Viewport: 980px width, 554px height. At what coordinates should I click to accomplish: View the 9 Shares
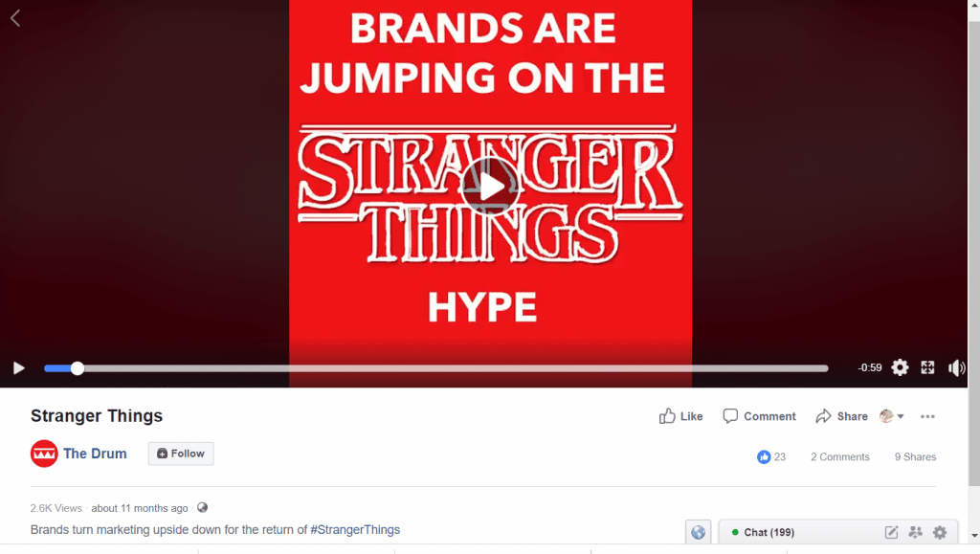click(915, 456)
